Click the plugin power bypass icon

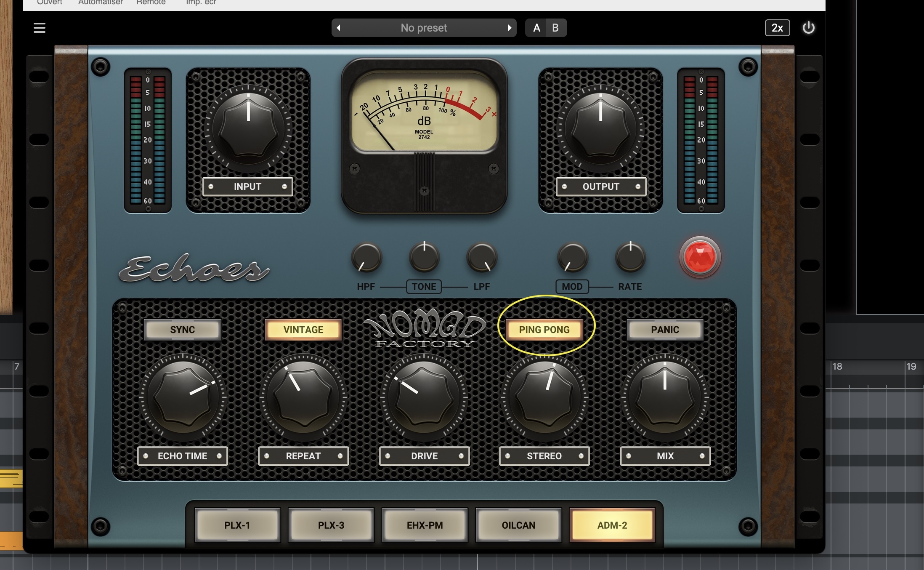click(x=808, y=28)
